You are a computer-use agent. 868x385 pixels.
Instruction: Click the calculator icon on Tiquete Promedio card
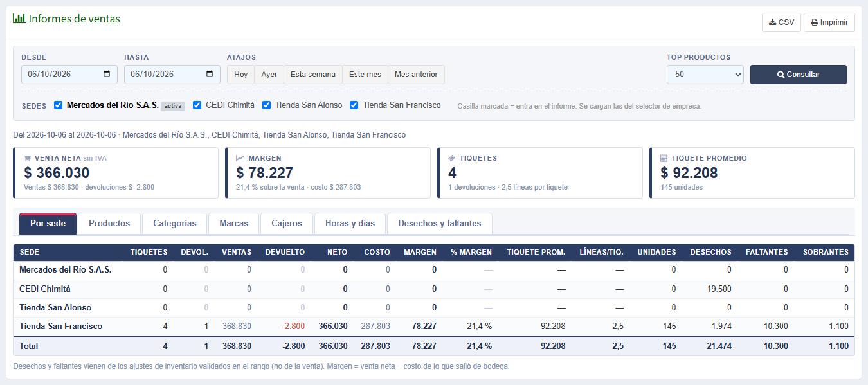click(664, 158)
